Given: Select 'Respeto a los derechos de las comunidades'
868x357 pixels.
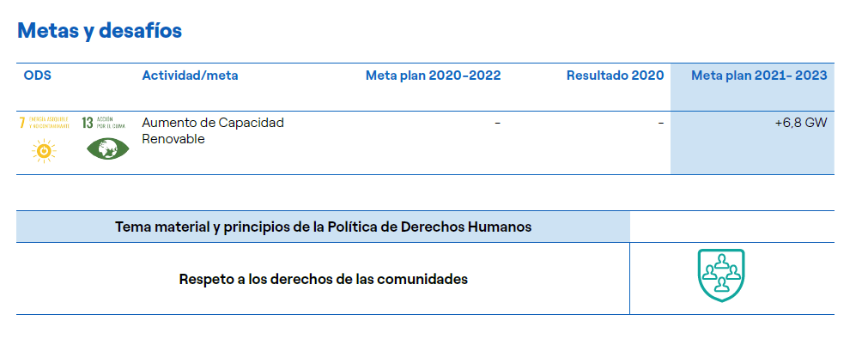Looking at the screenshot, I should [323, 279].
